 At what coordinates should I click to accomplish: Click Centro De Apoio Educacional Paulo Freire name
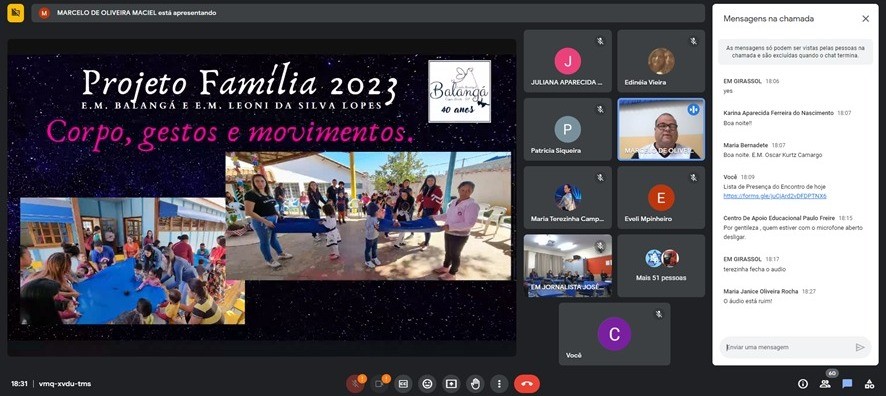click(780, 217)
